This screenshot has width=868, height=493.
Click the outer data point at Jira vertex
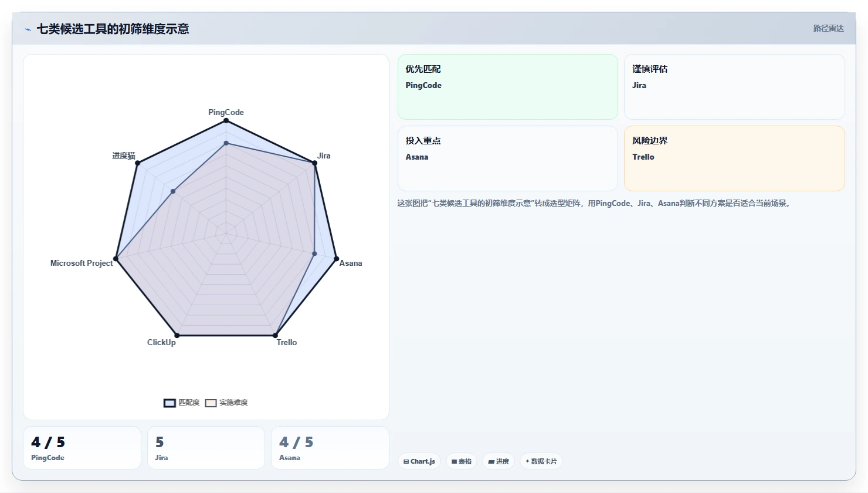pos(315,163)
